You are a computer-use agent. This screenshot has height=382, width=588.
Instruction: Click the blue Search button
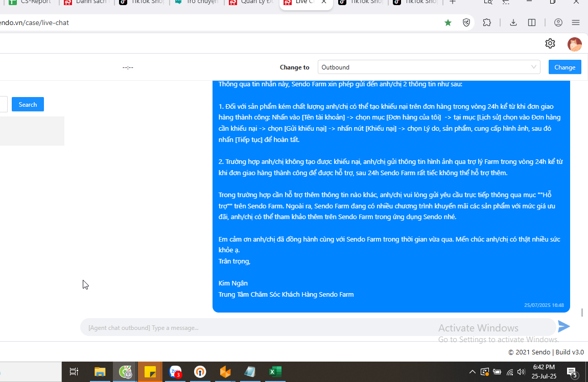(x=28, y=104)
